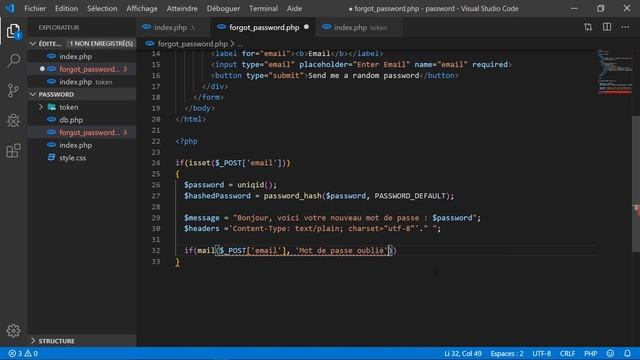Open the Fichier menu

click(x=35, y=9)
